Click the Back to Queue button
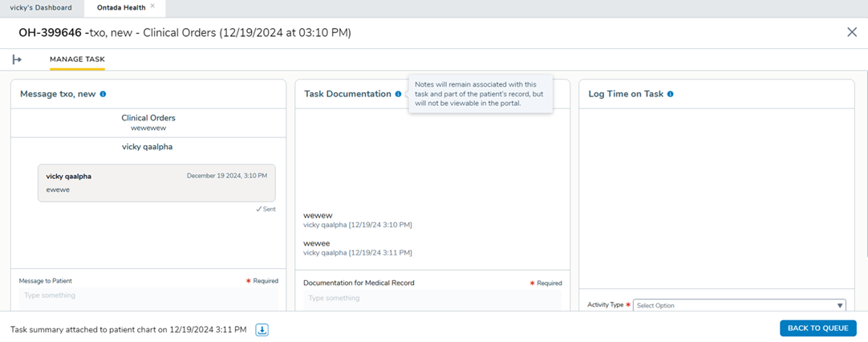The width and height of the screenshot is (868, 342). click(817, 328)
